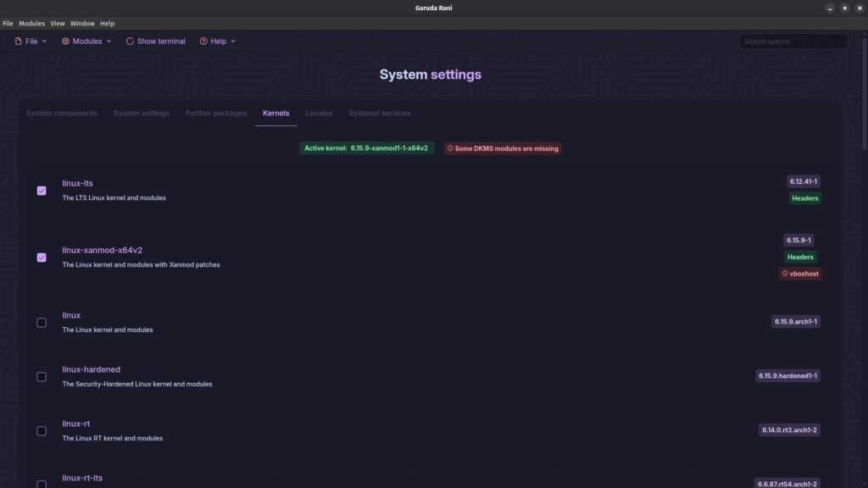Maximize the Garuda Rani window
This screenshot has width=868, height=488.
coord(845,8)
